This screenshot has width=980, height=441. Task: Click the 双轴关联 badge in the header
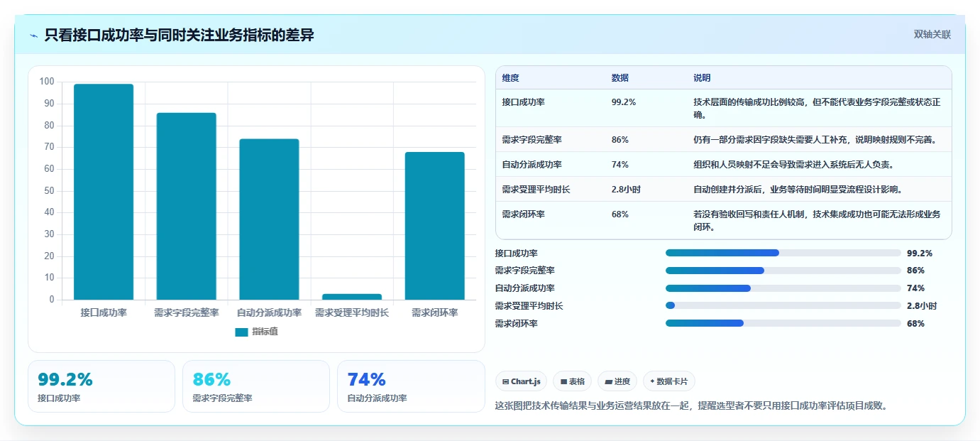[932, 34]
